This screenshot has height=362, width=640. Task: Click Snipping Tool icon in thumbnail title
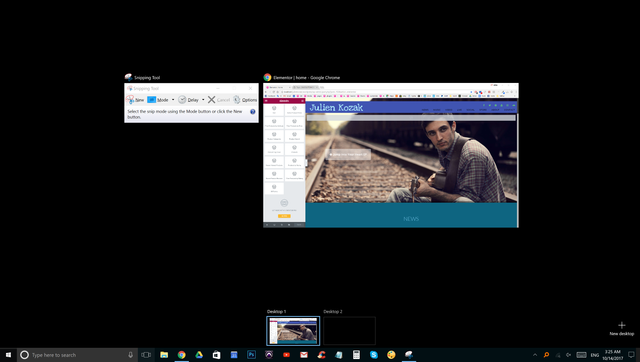[129, 77]
